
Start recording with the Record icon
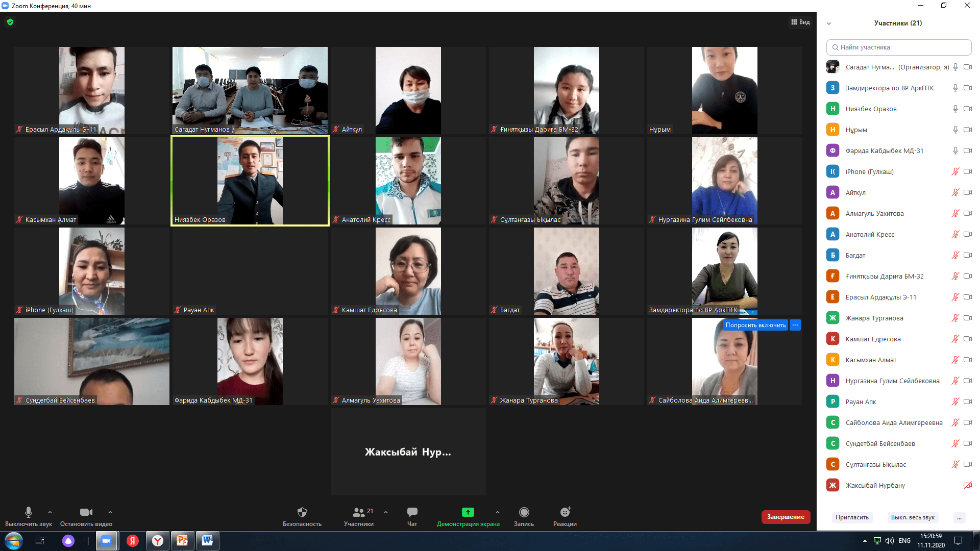[524, 512]
